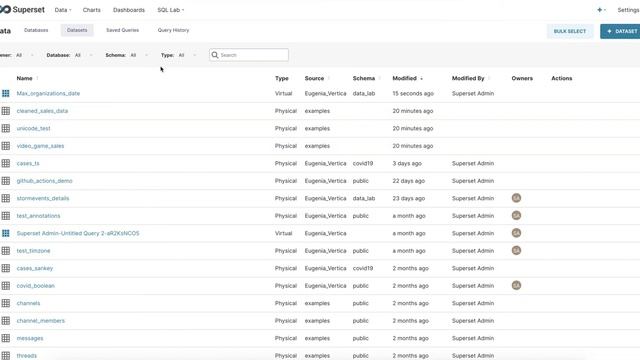Open the unicode_test dataset
640x360 pixels.
pos(33,128)
